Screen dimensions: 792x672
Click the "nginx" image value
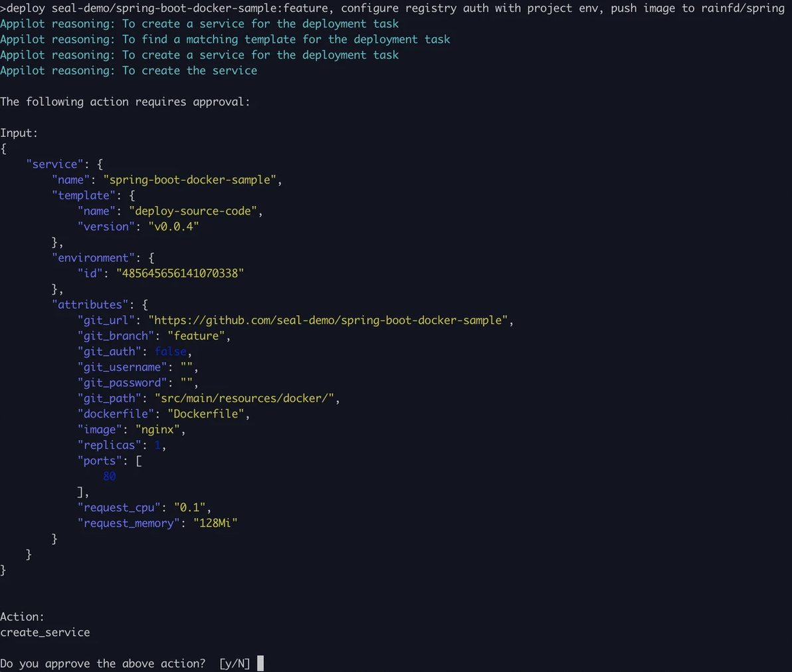pos(157,429)
